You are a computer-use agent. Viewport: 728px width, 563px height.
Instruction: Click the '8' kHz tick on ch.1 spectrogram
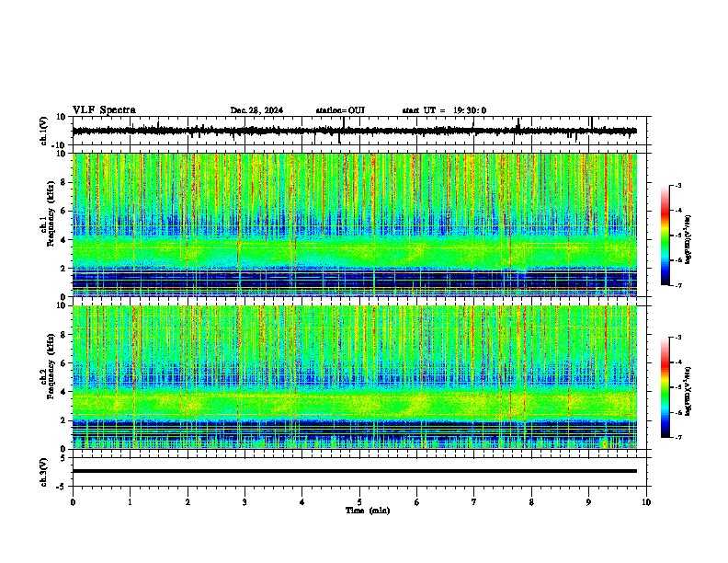63,182
